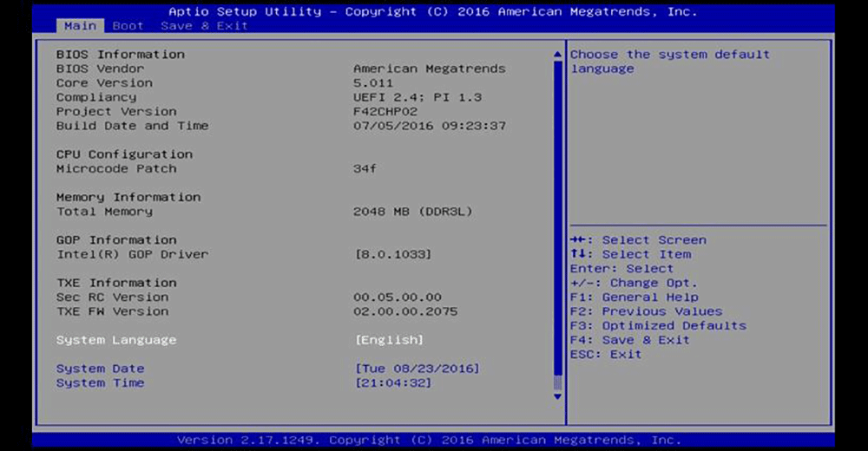Screen dimensions: 868x451
Task: Click the Microcode Patch label
Action: tap(116, 169)
